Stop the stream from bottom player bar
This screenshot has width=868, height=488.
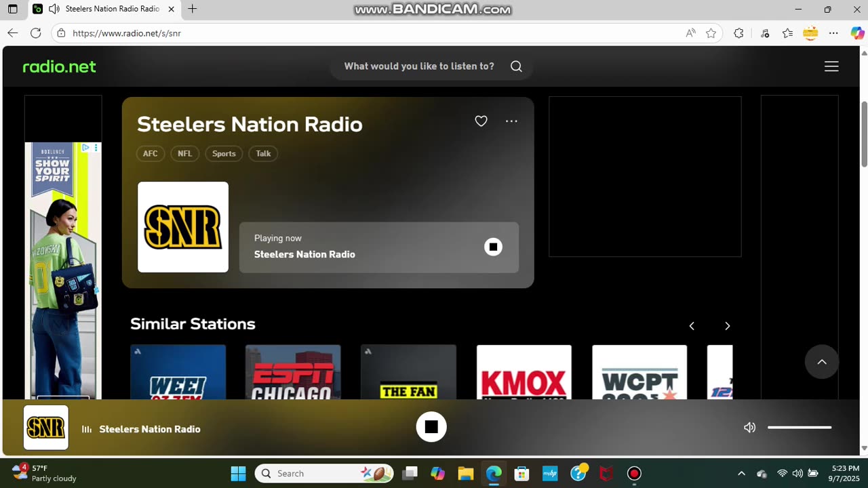tap(431, 427)
